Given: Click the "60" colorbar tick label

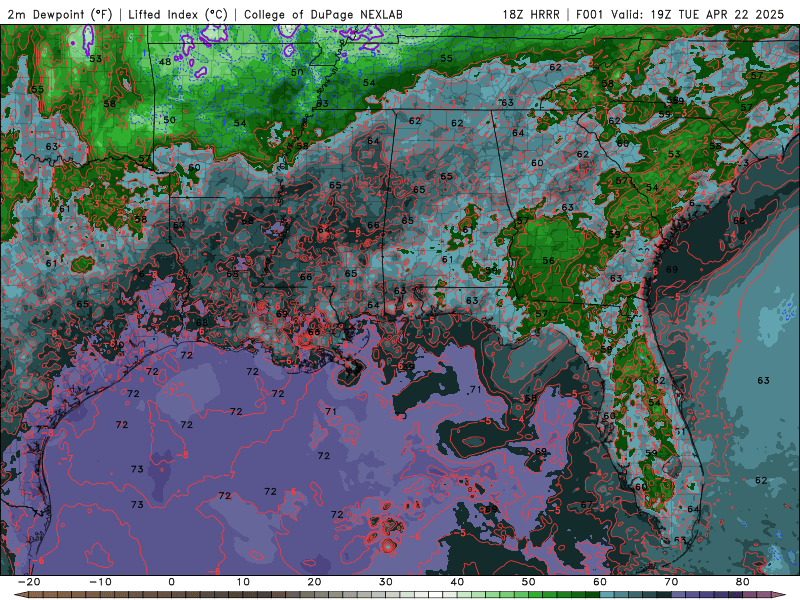Looking at the screenshot, I should tap(600, 582).
